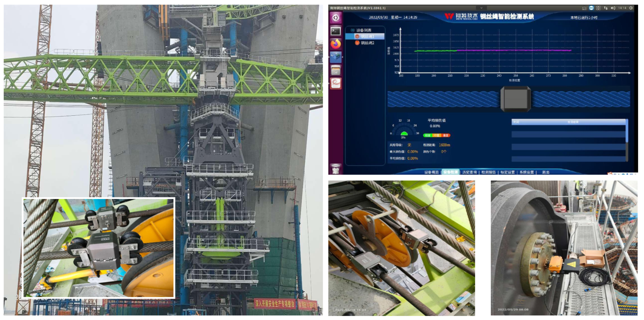Click the sensor block on rope graphic
644x320 pixels.
click(516, 99)
